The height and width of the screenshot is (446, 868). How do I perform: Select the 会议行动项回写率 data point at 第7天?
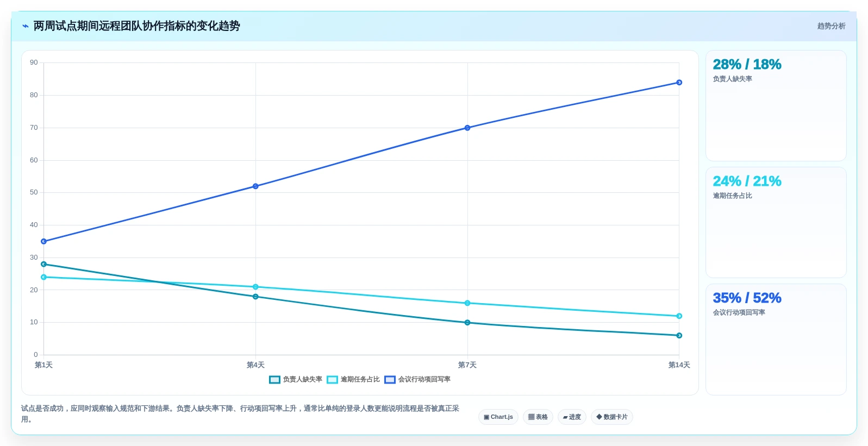pyautogui.click(x=467, y=128)
